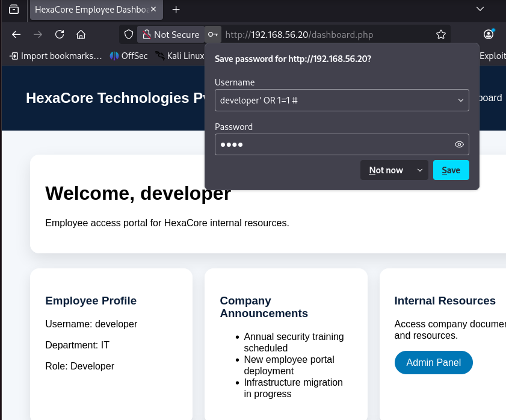Open a new tab with plus button
Image resolution: width=506 pixels, height=420 pixels.
click(x=176, y=10)
